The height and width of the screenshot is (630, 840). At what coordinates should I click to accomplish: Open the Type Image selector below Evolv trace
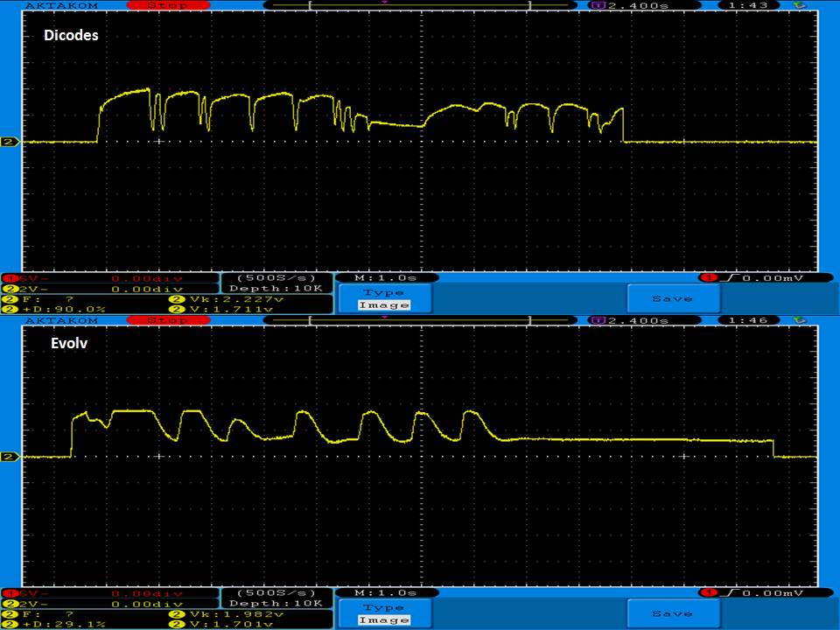click(384, 613)
